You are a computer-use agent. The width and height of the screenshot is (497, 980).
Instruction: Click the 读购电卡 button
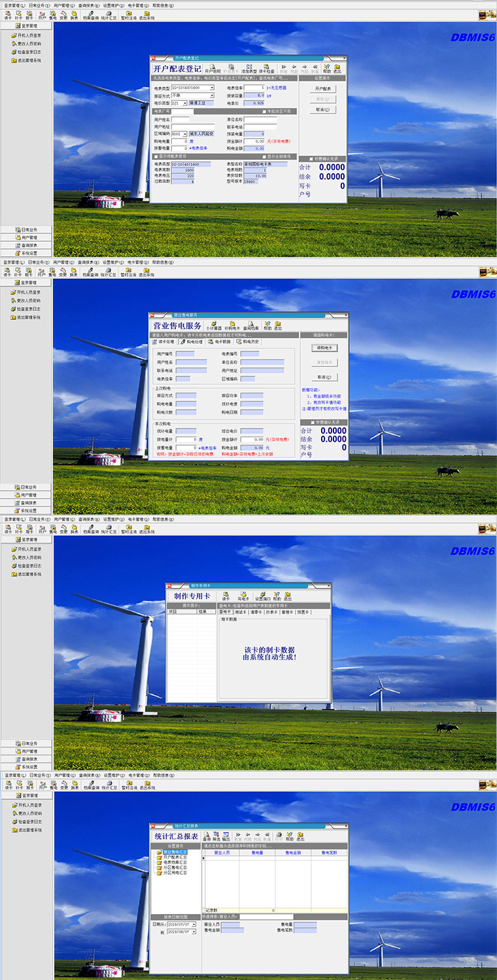point(325,348)
